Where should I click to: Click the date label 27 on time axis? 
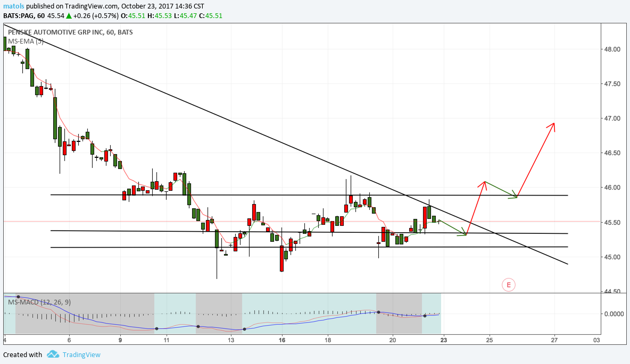click(554, 340)
